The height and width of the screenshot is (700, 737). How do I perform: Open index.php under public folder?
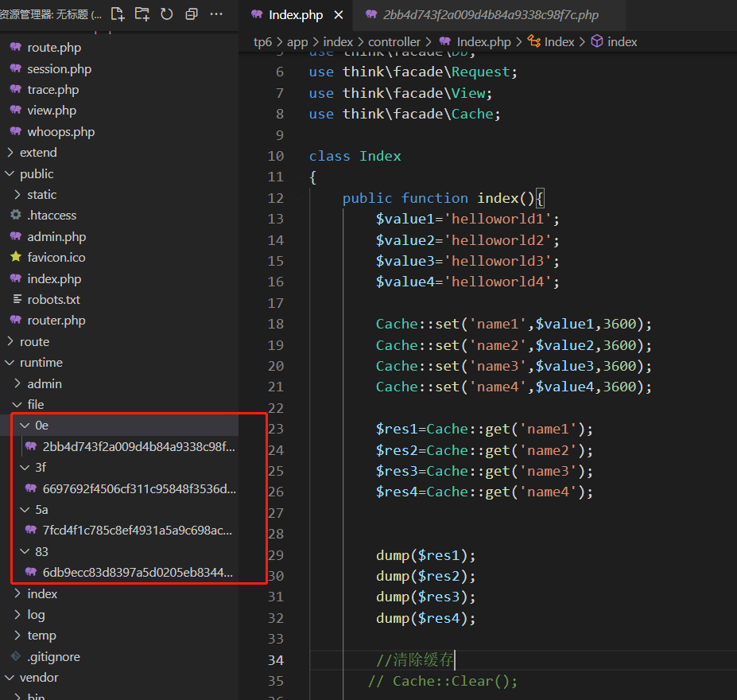coord(54,278)
